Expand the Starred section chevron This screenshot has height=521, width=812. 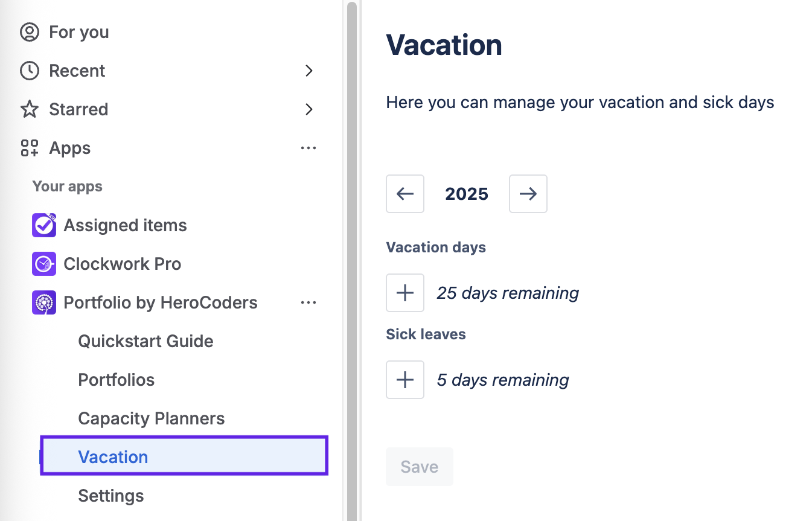(x=309, y=109)
